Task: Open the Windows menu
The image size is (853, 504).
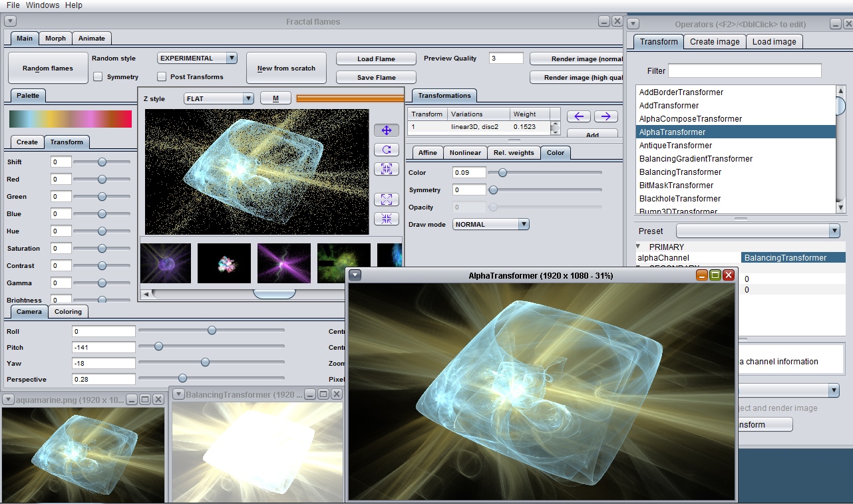Action: tap(43, 5)
